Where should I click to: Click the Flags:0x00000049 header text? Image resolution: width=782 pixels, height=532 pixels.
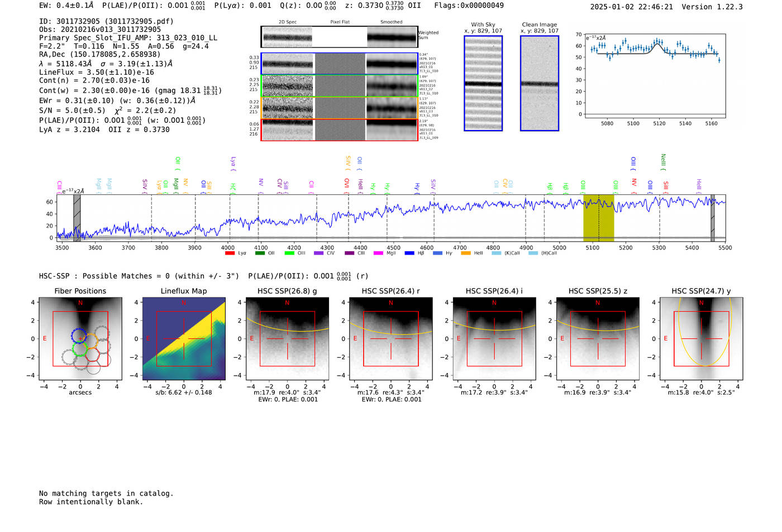[x=469, y=6]
